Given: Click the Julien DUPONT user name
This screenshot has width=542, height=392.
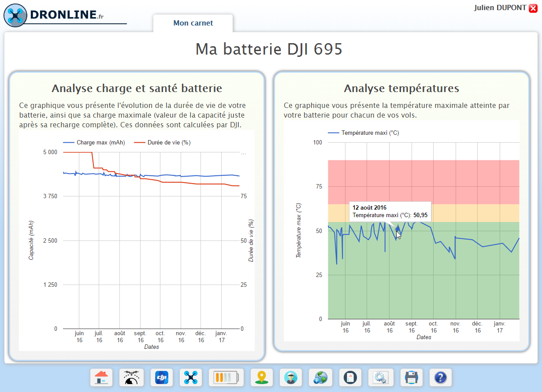Looking at the screenshot, I should [x=500, y=8].
